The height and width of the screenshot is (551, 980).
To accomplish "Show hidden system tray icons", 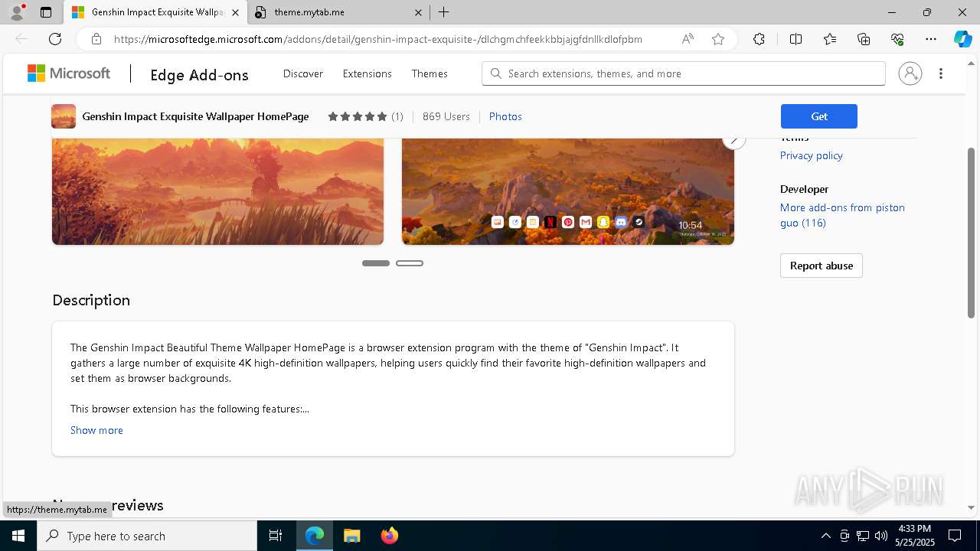I will (x=825, y=536).
